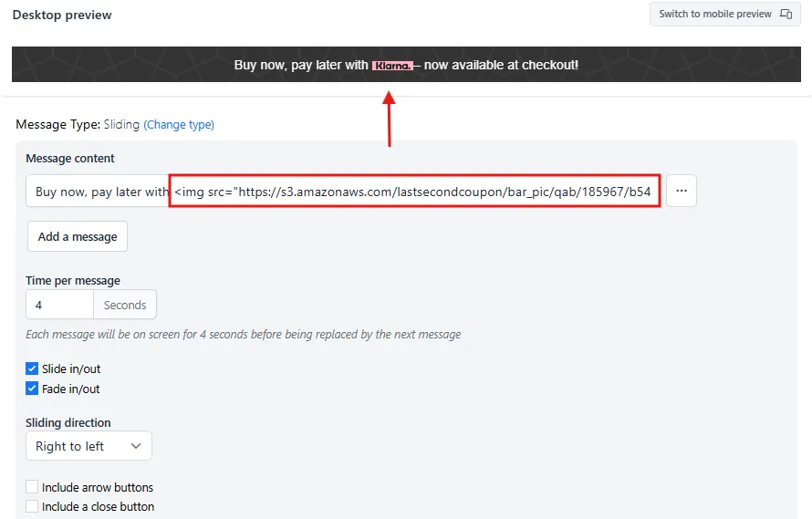Click the announcement bar preview banner
Screen dimensions: 812x519
tap(406, 64)
